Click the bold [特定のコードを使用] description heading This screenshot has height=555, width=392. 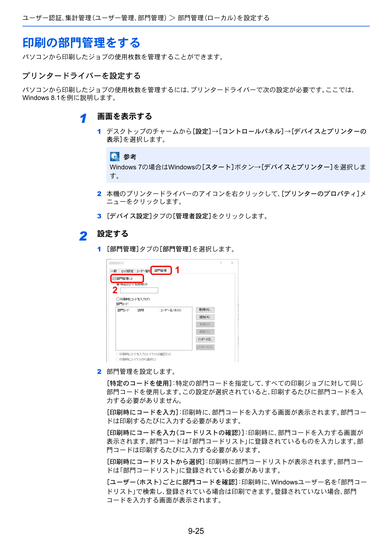(139, 383)
